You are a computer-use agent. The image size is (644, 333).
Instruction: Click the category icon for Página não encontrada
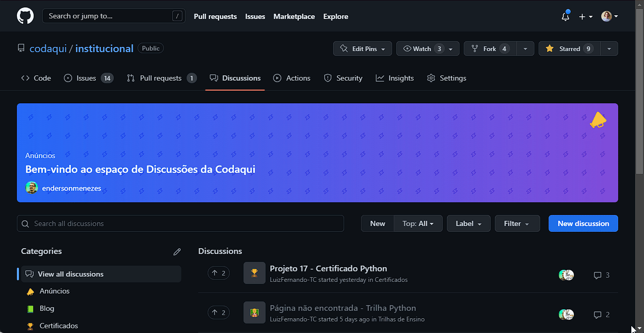pos(255,313)
